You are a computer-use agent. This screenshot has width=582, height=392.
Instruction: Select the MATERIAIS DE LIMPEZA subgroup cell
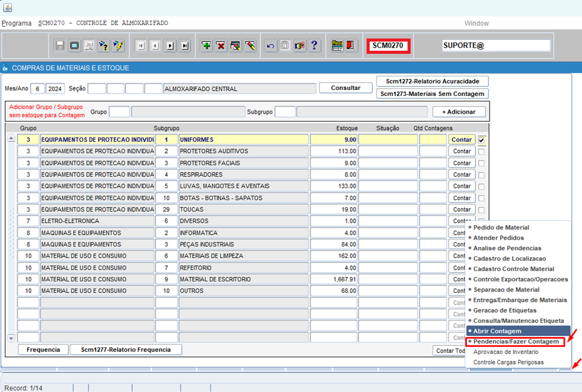244,256
